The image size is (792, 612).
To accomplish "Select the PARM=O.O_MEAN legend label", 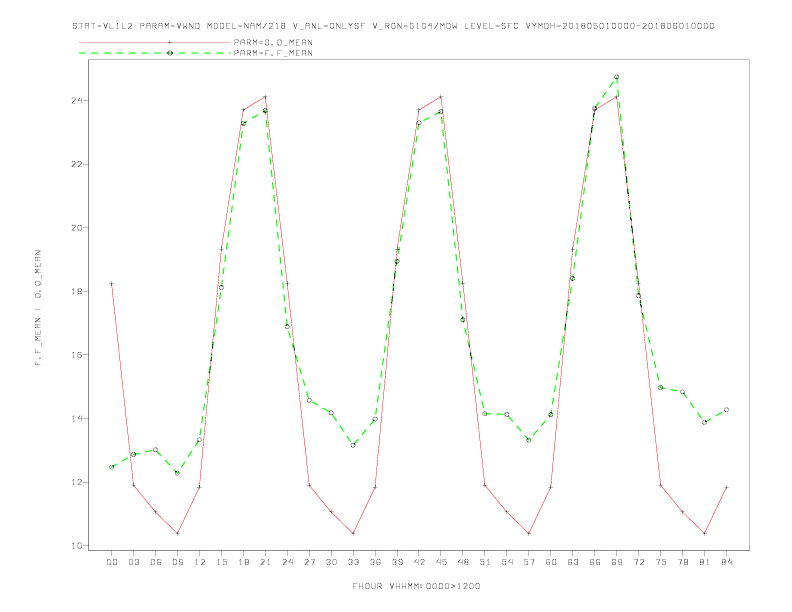I will (273, 42).
